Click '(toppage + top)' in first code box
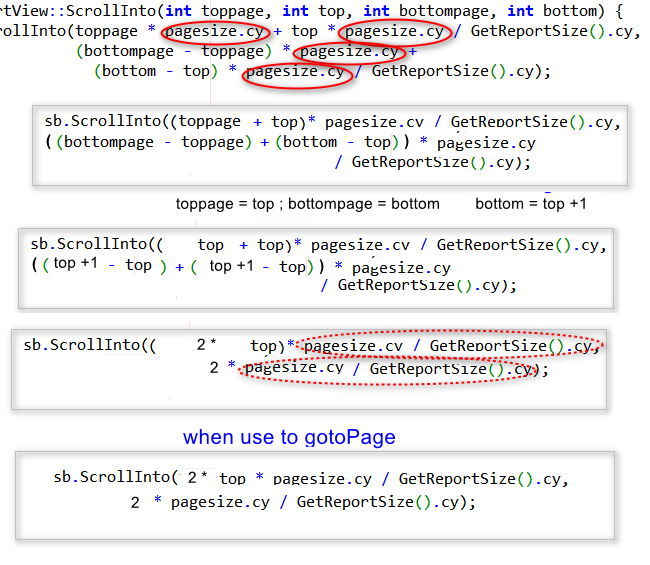 234,122
